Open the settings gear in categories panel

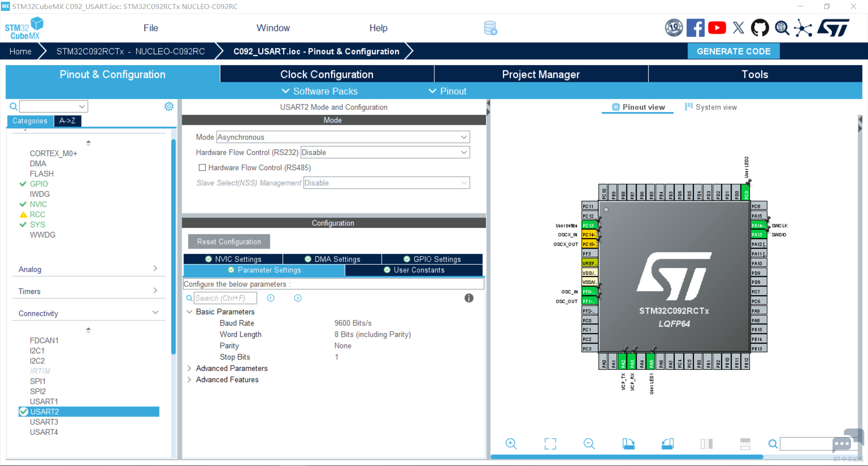coord(169,106)
